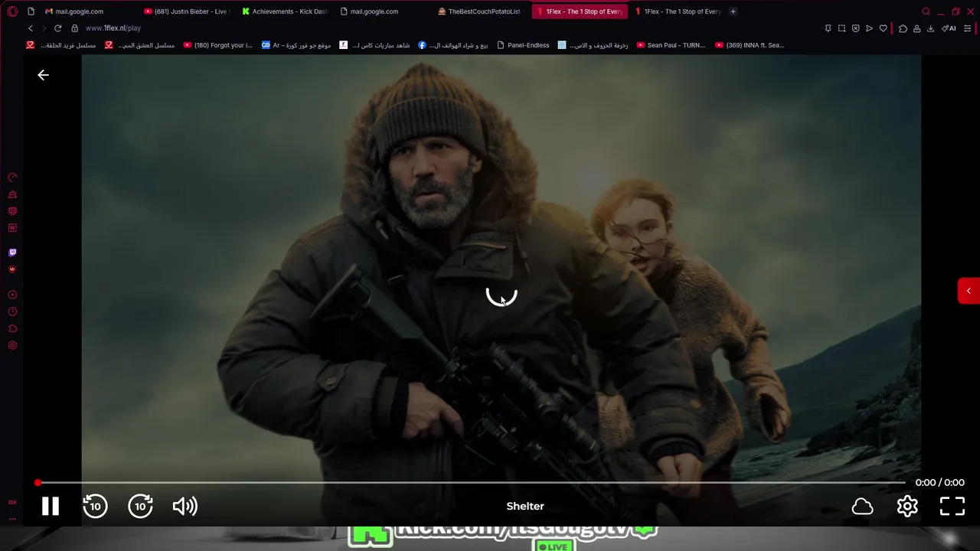The width and height of the screenshot is (980, 551).
Task: Take a snapshot with the capture icon
Action: (x=841, y=28)
